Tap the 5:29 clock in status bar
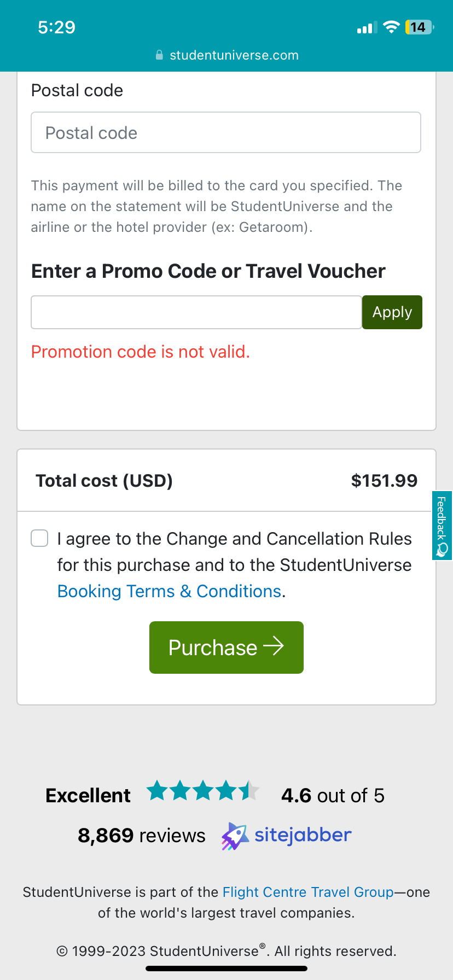The width and height of the screenshot is (453, 980). [x=56, y=27]
